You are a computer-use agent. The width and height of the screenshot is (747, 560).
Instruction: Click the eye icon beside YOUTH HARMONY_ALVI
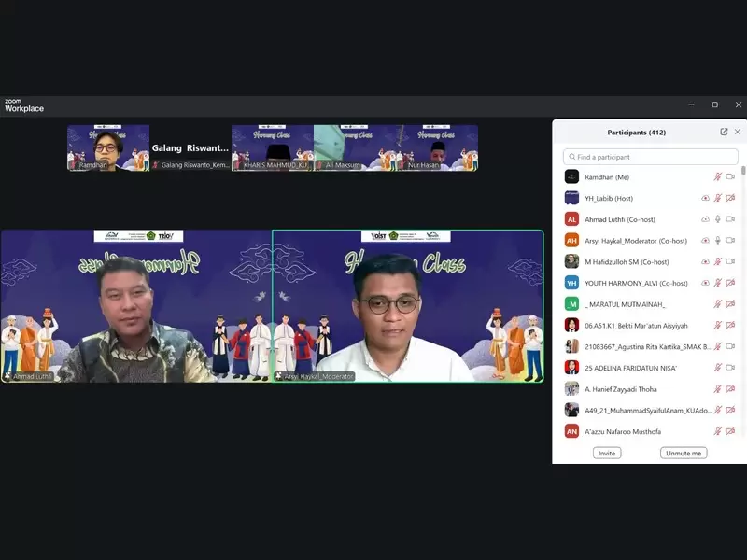click(x=705, y=284)
